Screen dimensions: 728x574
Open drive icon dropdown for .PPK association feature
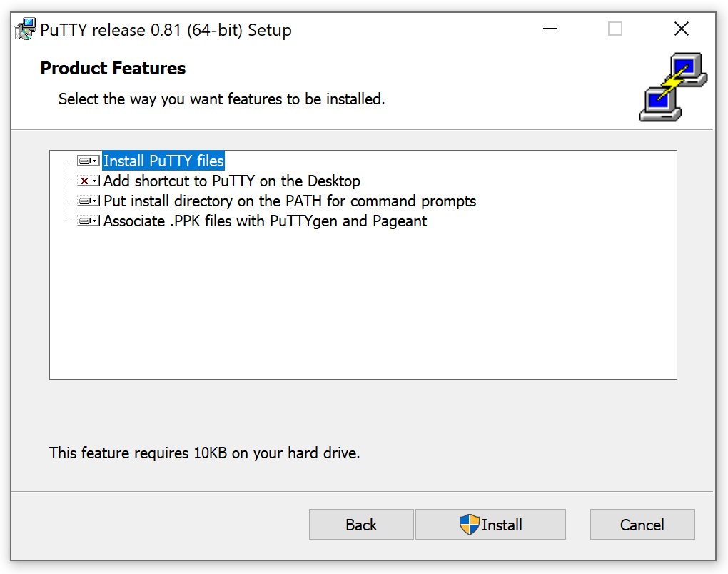click(89, 221)
